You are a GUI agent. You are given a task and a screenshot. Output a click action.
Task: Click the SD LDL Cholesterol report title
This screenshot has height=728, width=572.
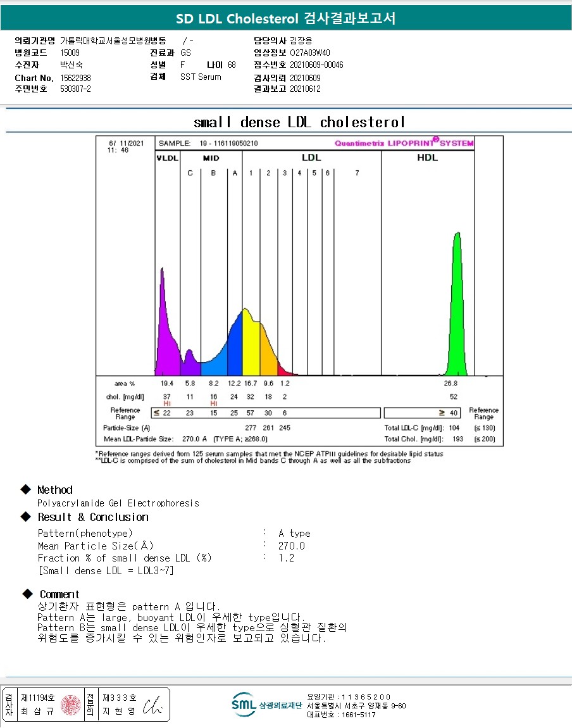[x=286, y=18]
